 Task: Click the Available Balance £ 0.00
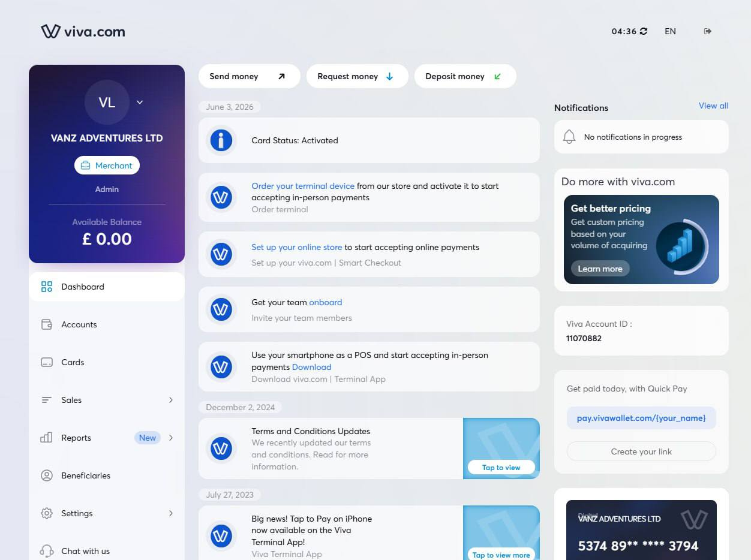107,239
